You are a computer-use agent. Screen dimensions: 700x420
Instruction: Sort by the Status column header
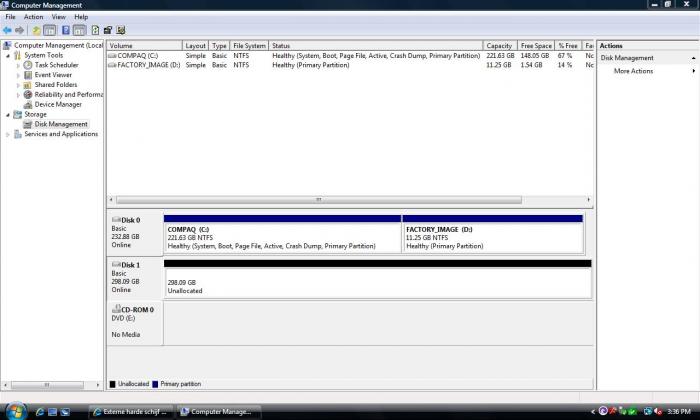[x=376, y=46]
